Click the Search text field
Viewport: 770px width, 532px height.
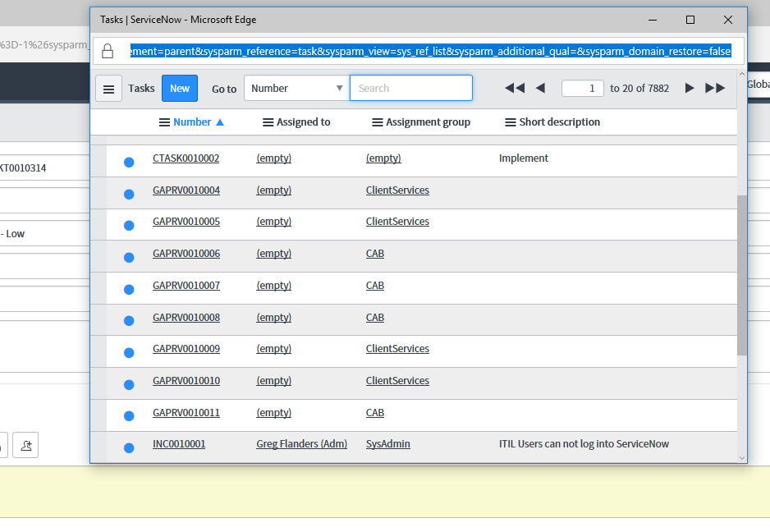coord(410,89)
